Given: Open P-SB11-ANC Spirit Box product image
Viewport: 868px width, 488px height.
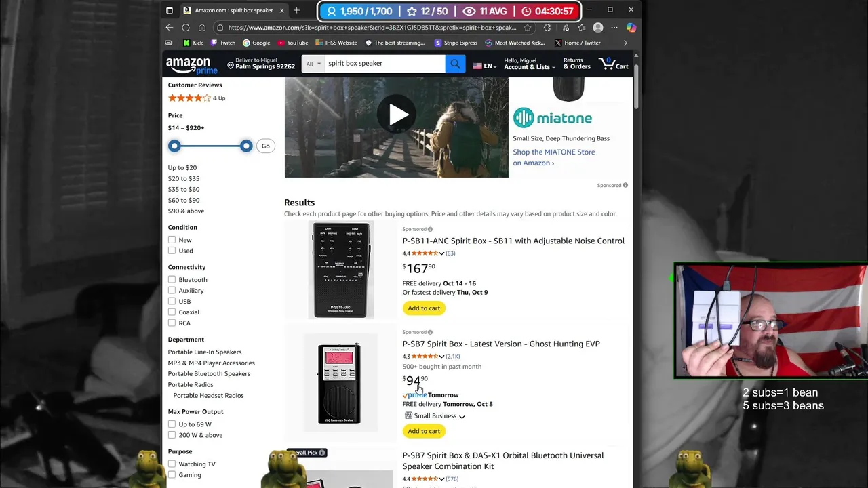Looking at the screenshot, I should coord(340,270).
